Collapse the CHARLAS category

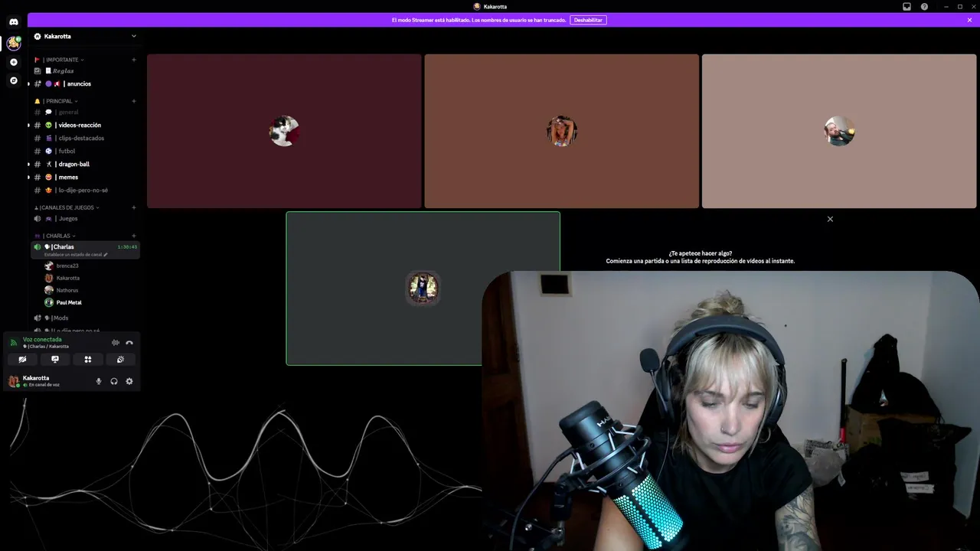tap(55, 236)
